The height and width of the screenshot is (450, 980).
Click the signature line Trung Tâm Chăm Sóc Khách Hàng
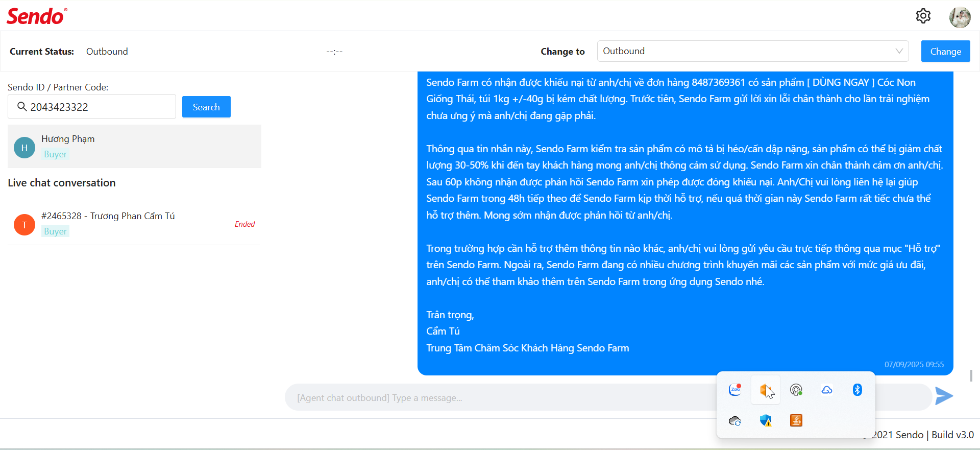pyautogui.click(x=528, y=348)
